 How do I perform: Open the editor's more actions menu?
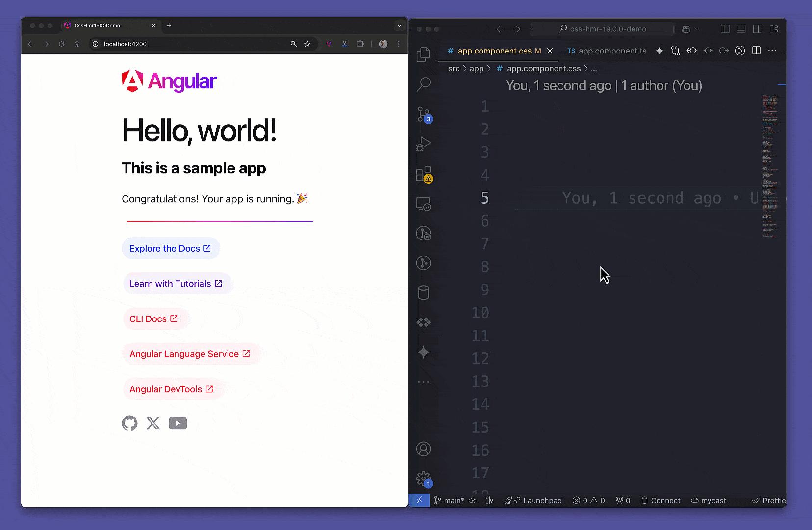772,51
